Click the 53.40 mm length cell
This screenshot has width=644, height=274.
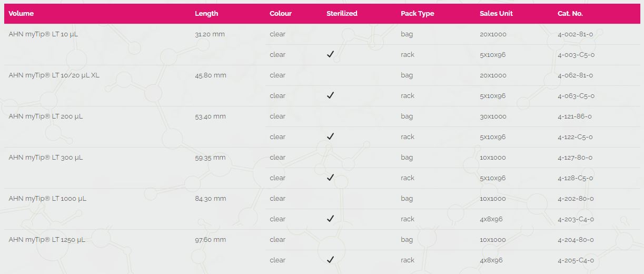point(210,116)
